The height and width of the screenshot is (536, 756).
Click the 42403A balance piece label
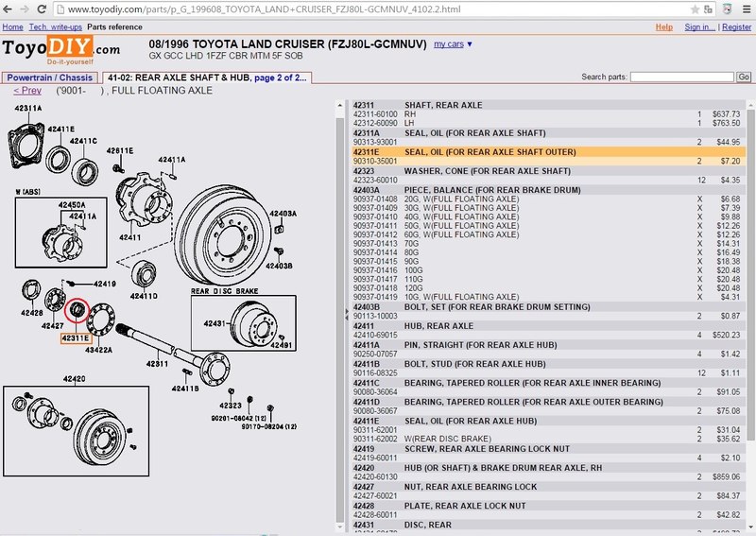[x=283, y=214]
